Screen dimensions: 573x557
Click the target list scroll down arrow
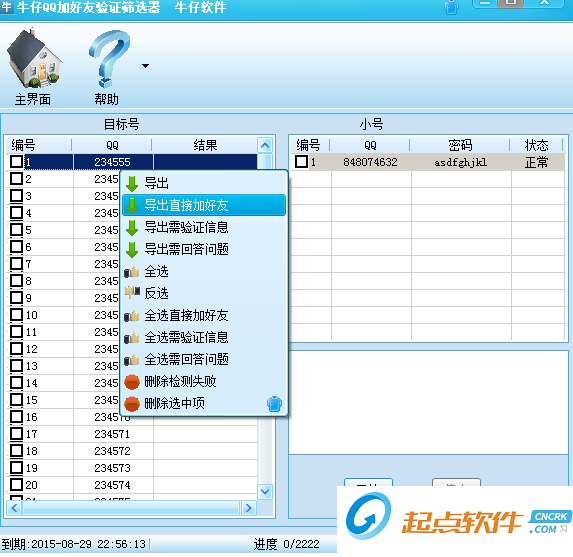(265, 492)
